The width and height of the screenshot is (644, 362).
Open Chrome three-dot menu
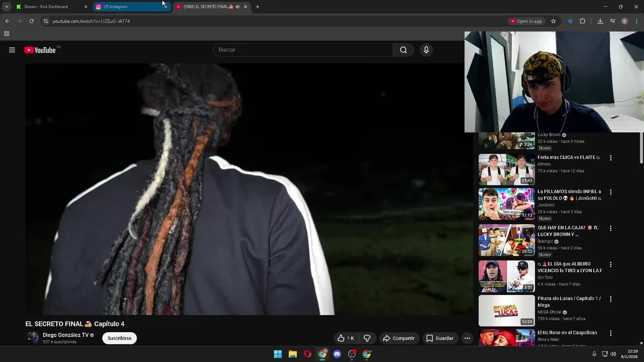636,21
